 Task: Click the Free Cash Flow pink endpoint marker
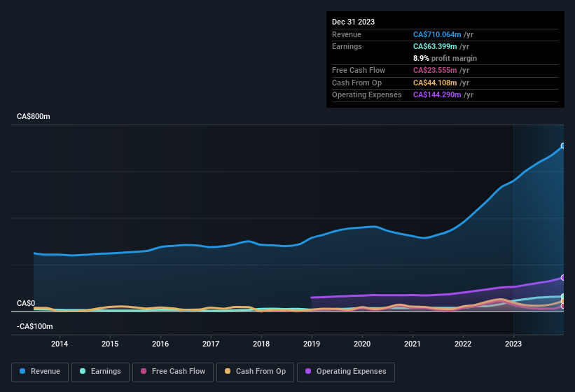tap(563, 306)
